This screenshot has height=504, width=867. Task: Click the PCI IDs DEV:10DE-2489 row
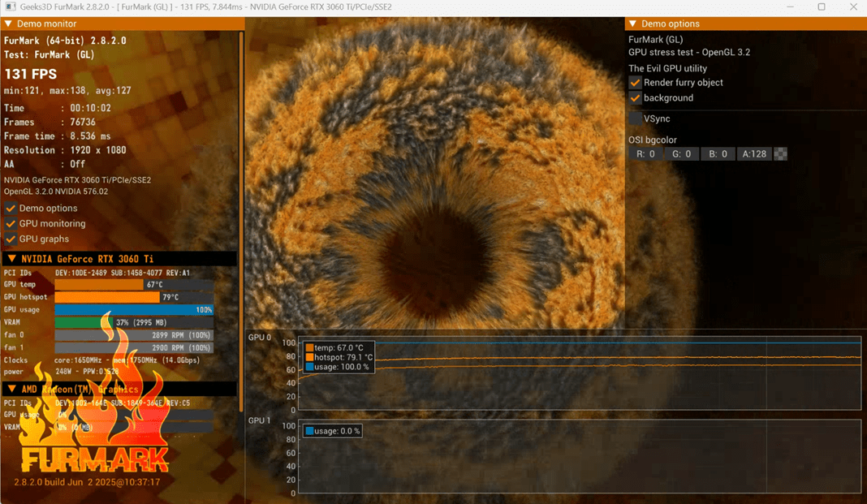click(x=97, y=273)
